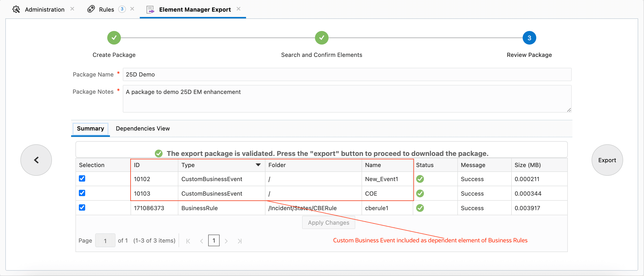The image size is (644, 276).
Task: Click the Create Package completed step circle
Action: click(x=114, y=38)
